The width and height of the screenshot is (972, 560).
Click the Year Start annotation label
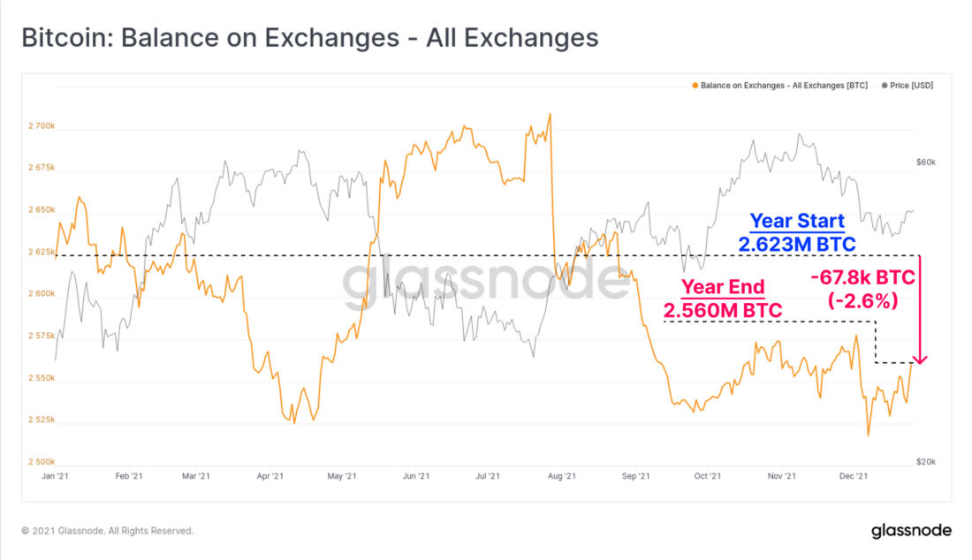pos(797,221)
